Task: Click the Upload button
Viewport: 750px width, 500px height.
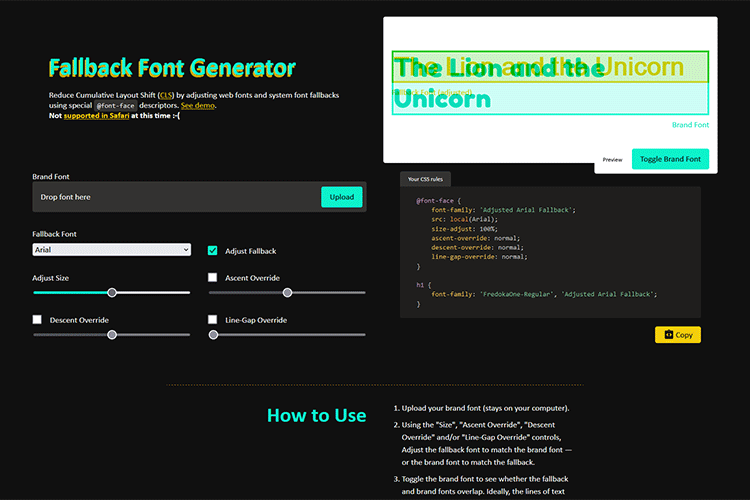Action: 342,197
